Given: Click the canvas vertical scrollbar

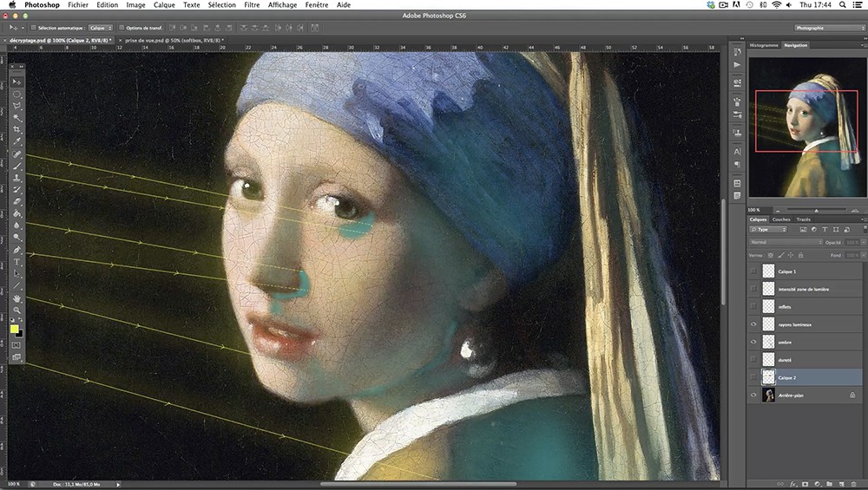Looking at the screenshot, I should coord(723,252).
